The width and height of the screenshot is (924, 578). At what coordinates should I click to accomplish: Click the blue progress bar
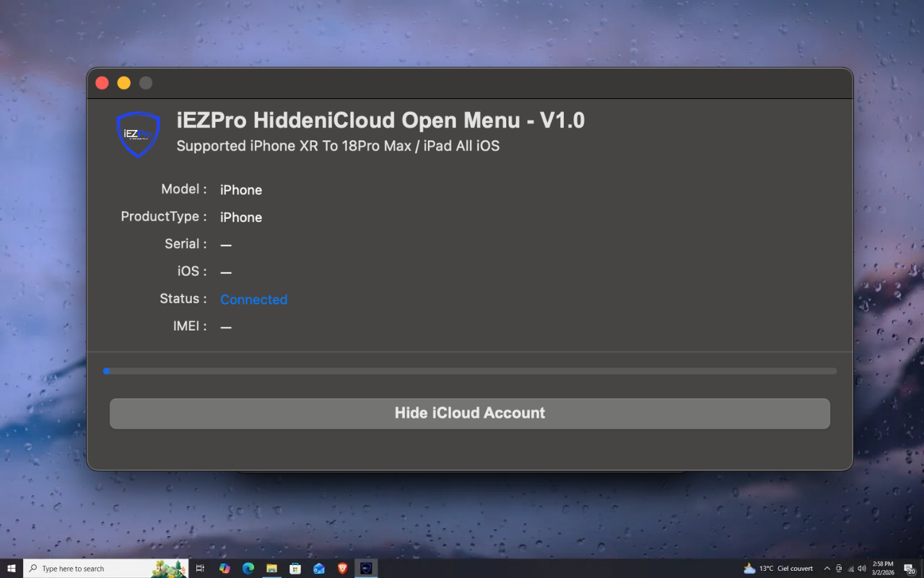click(470, 371)
